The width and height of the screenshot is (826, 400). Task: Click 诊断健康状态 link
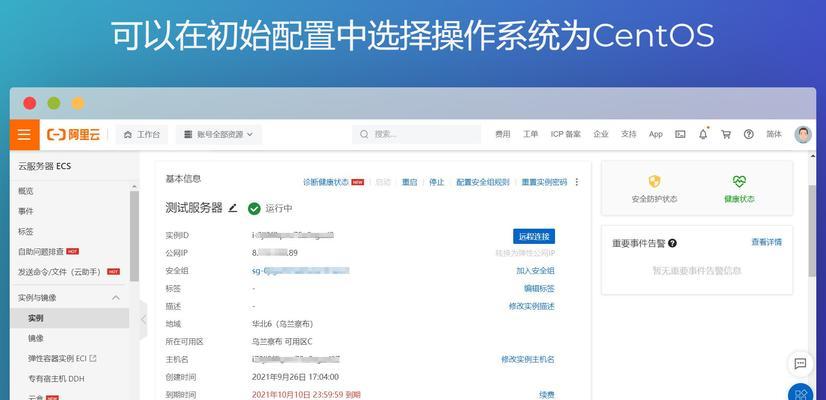(326, 182)
